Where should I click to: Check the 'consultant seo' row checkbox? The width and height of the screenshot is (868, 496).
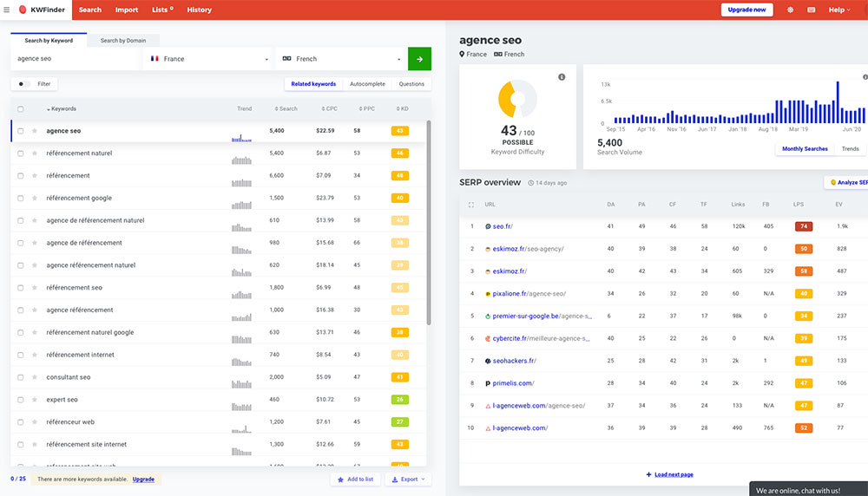click(21, 377)
